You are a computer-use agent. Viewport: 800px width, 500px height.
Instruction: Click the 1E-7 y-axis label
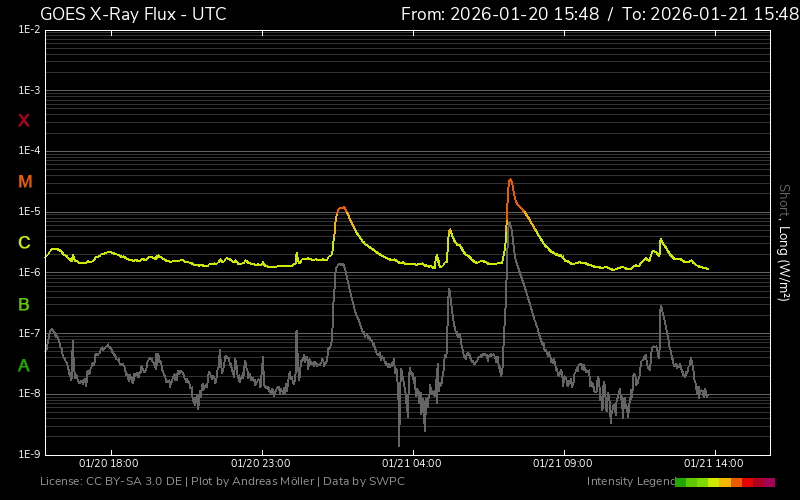[29, 333]
